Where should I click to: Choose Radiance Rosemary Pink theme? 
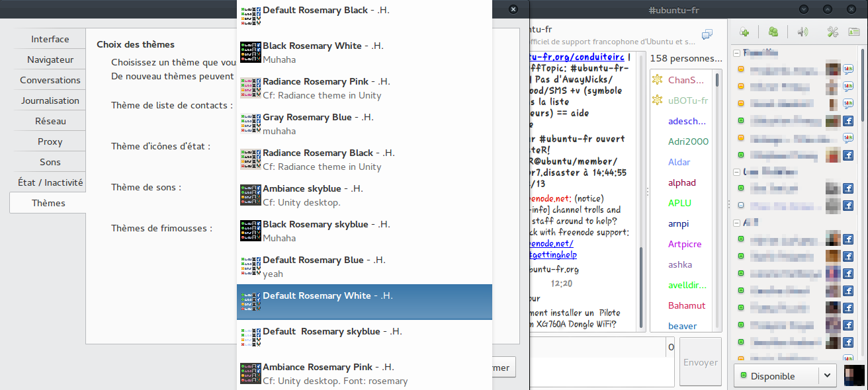coord(365,88)
